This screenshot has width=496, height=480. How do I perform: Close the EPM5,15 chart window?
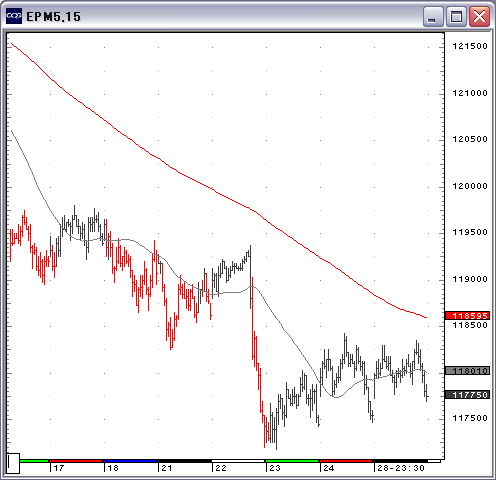[479, 16]
